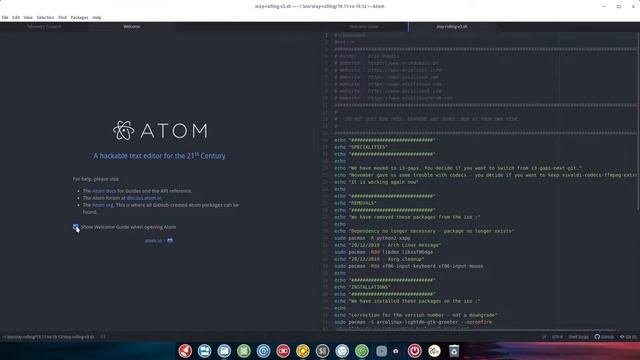Open the Atom docs link
The image size is (640, 360).
coord(104,191)
